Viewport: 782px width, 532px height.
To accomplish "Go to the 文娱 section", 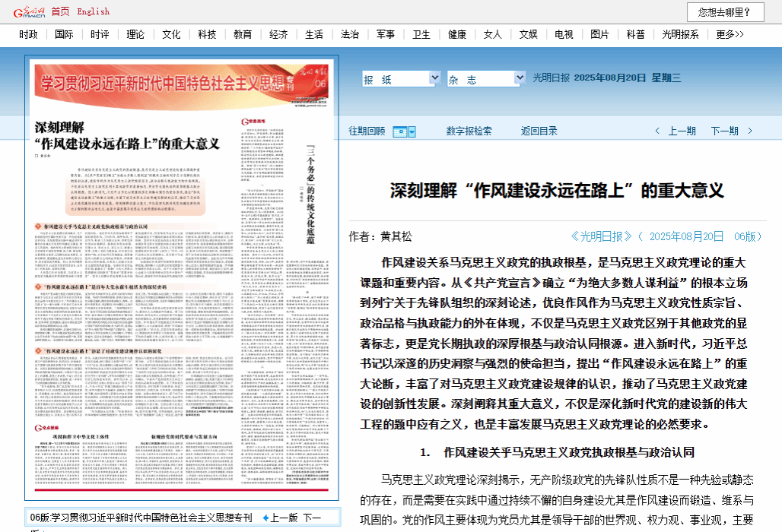I will 528,34.
